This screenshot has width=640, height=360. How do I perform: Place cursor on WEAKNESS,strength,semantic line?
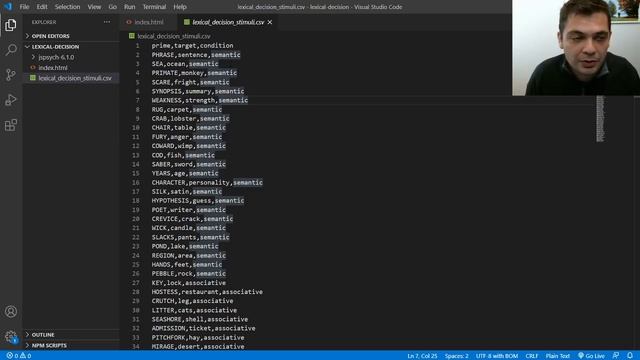(200, 100)
